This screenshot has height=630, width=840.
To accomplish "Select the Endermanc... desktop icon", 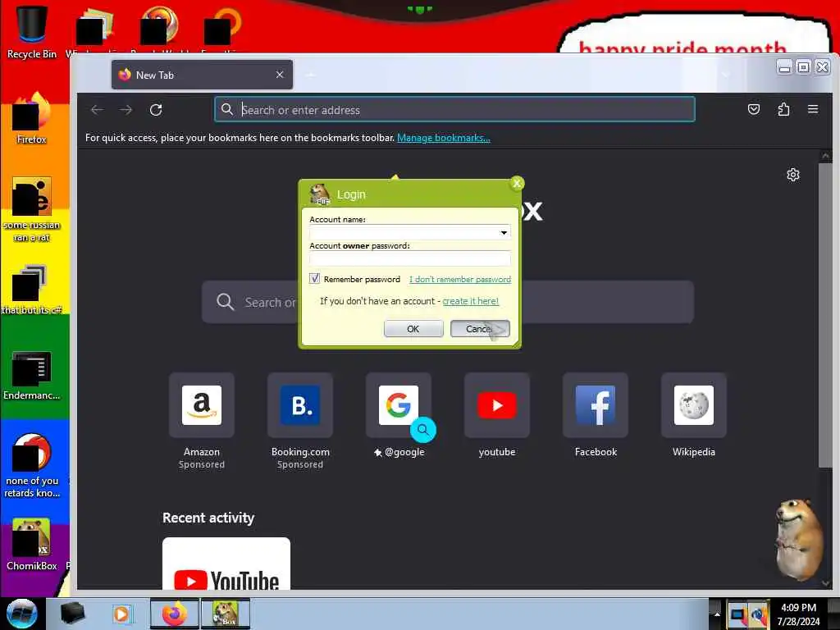I will (x=32, y=375).
